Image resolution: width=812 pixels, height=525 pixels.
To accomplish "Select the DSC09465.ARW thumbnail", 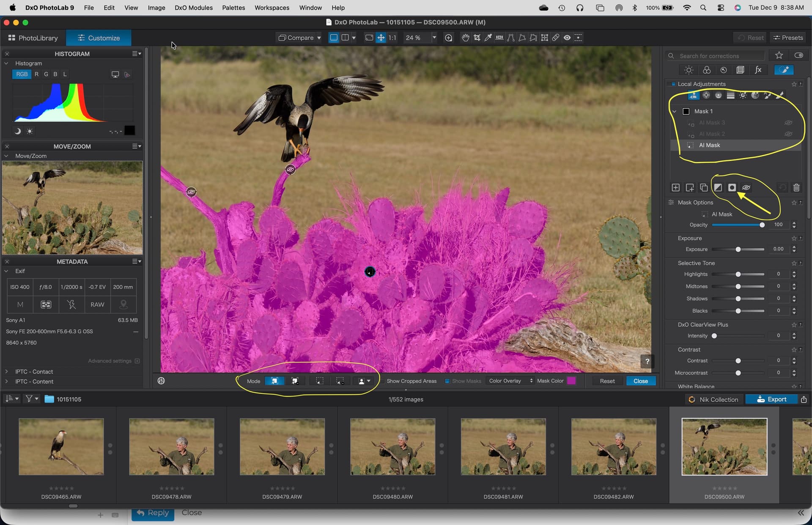I will (61, 447).
